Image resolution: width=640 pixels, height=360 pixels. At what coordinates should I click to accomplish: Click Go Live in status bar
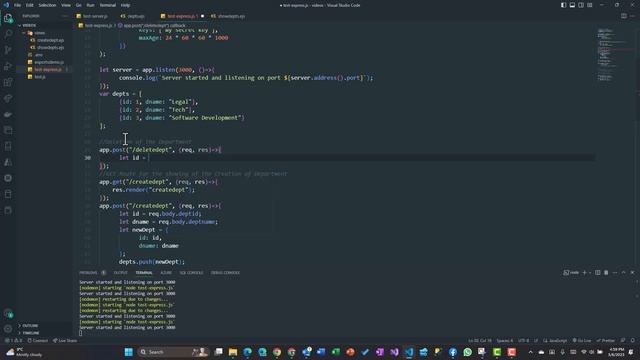click(x=582, y=340)
